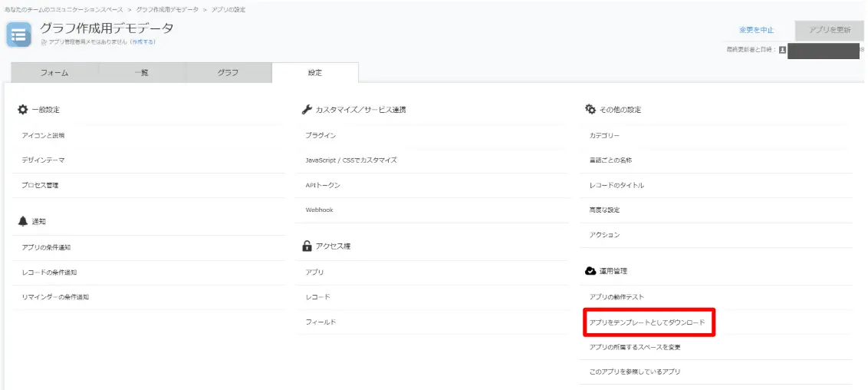
Task: Open the 一覧 tab
Action: click(142, 73)
